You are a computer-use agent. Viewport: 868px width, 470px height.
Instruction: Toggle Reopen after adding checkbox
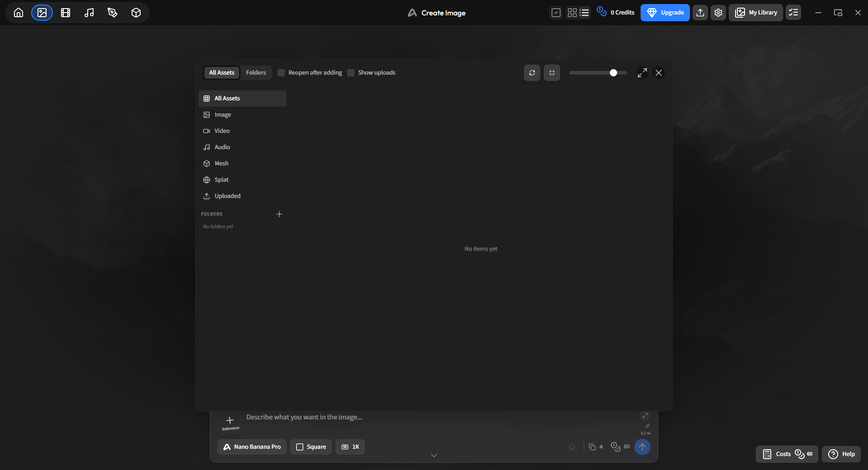coord(281,73)
